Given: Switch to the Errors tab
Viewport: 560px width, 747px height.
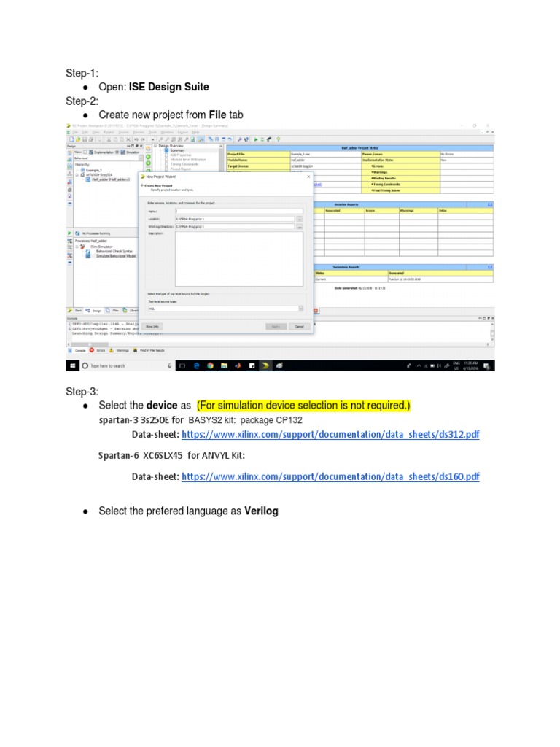Looking at the screenshot, I should [x=98, y=350].
